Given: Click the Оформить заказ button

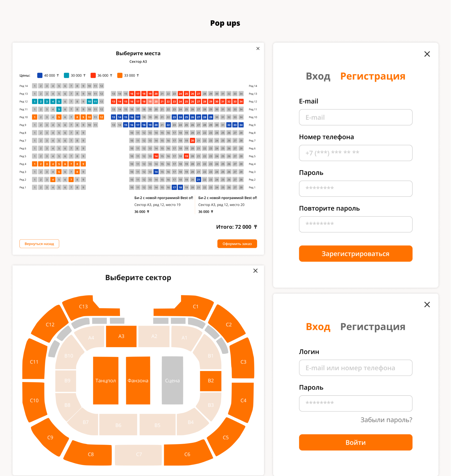Looking at the screenshot, I should [x=237, y=244].
